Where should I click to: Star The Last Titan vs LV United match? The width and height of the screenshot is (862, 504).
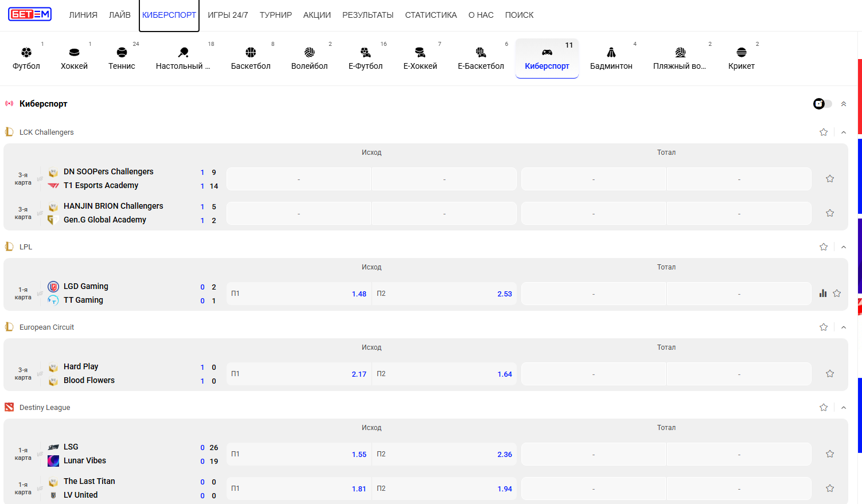(830, 489)
